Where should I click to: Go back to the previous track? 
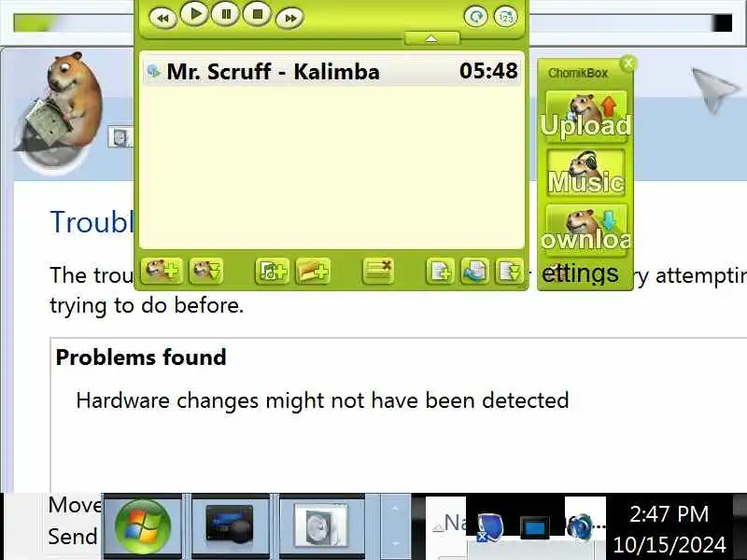tap(162, 19)
